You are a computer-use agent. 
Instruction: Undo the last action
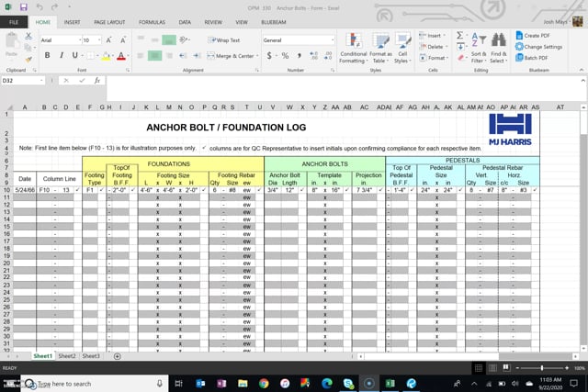coord(40,7)
